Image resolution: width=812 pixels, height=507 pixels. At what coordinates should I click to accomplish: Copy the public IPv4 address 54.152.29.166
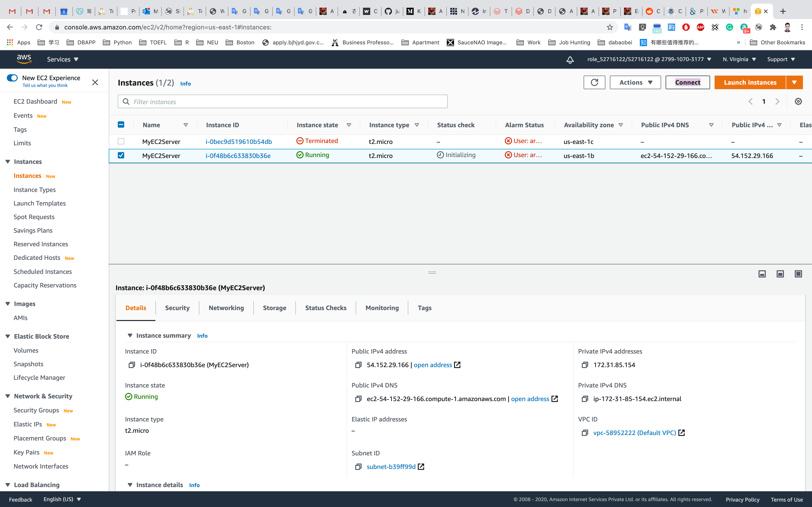(x=358, y=365)
